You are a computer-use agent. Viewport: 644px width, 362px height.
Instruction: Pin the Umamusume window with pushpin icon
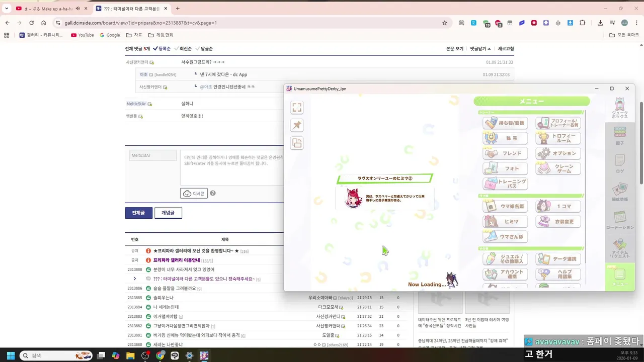(297, 125)
